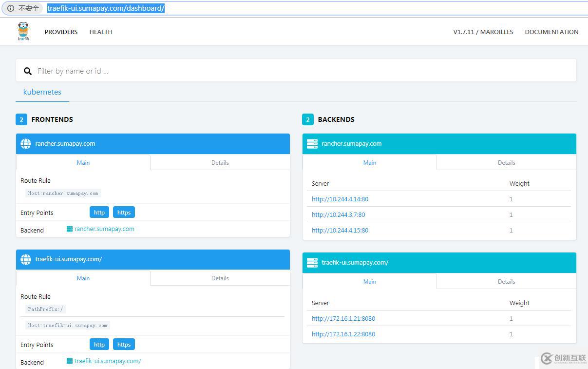This screenshot has height=369, width=588.
Task: Open the DOCUMENTATION link
Action: pos(552,32)
